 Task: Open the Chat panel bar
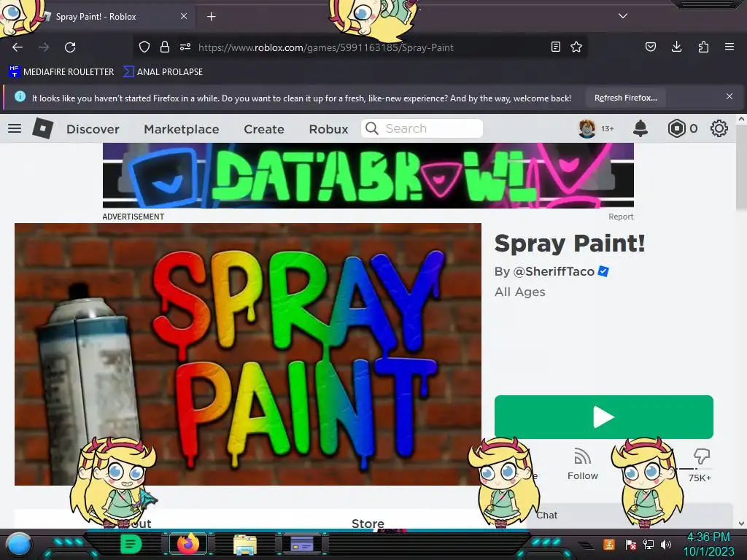pyautogui.click(x=629, y=516)
